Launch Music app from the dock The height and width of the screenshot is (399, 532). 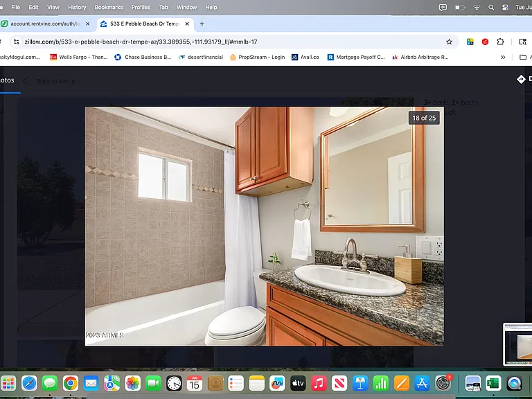[x=319, y=384]
